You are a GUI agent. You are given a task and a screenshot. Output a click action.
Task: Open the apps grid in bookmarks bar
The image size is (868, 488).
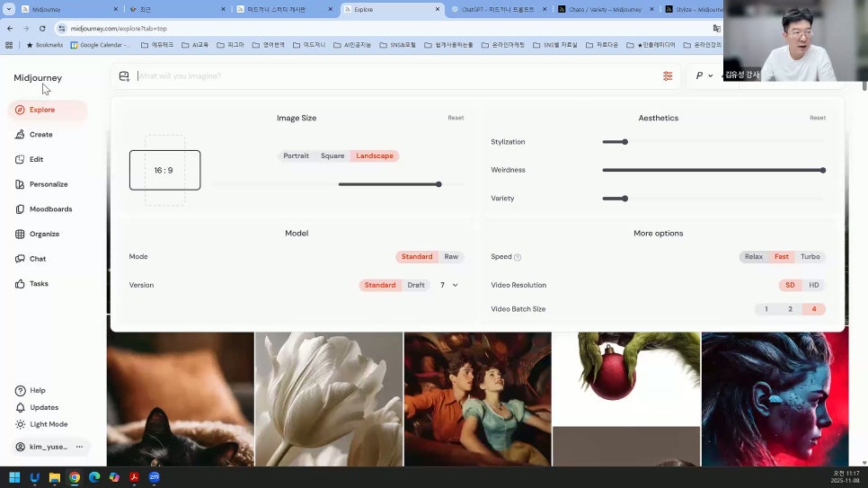(x=9, y=45)
